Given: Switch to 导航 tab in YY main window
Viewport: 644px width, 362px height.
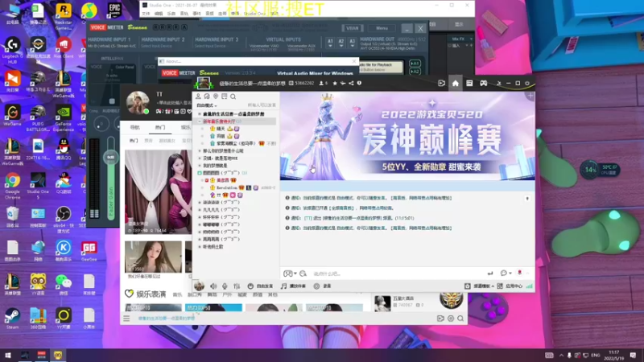Looking at the screenshot, I should coord(135,127).
